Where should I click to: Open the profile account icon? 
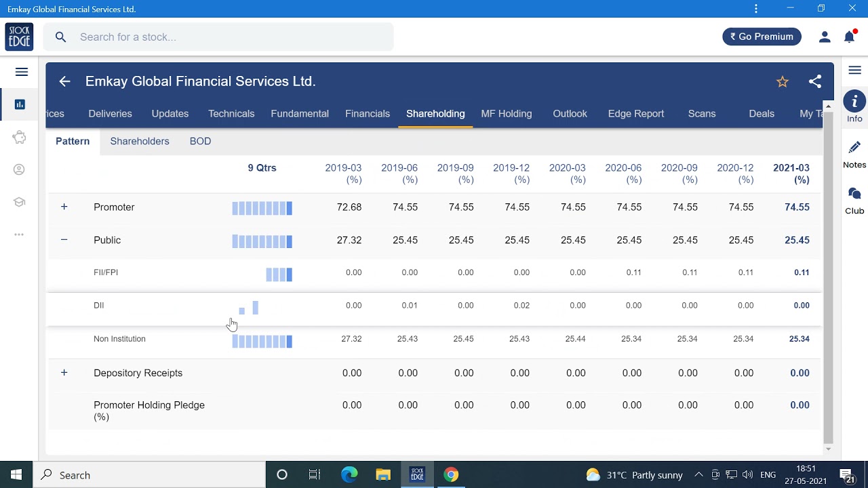click(x=825, y=37)
